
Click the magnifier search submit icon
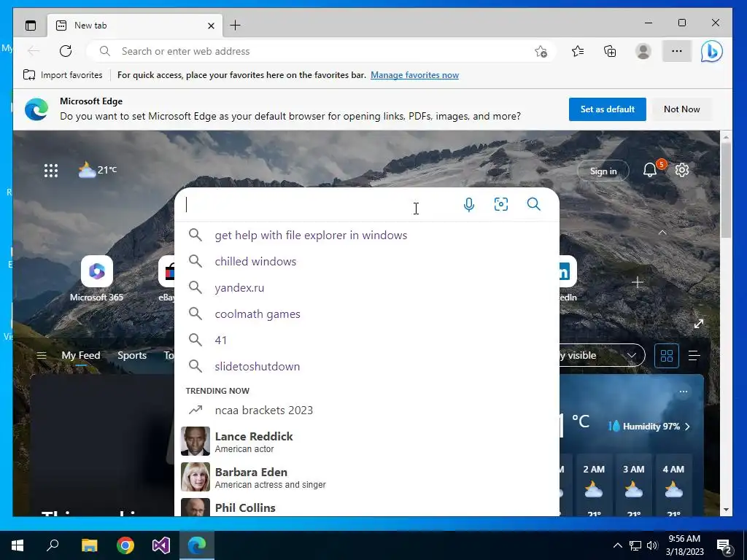[533, 204]
